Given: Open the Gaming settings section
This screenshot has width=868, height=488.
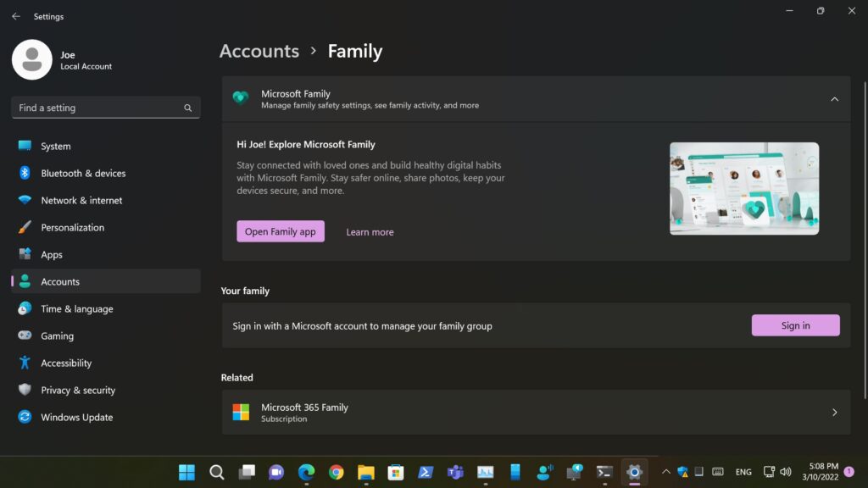Looking at the screenshot, I should click(x=57, y=335).
